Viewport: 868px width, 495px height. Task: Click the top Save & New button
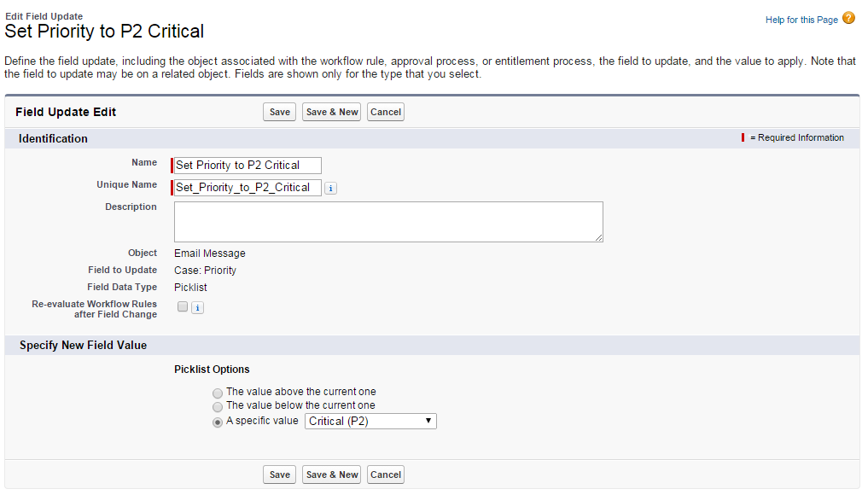click(x=332, y=112)
